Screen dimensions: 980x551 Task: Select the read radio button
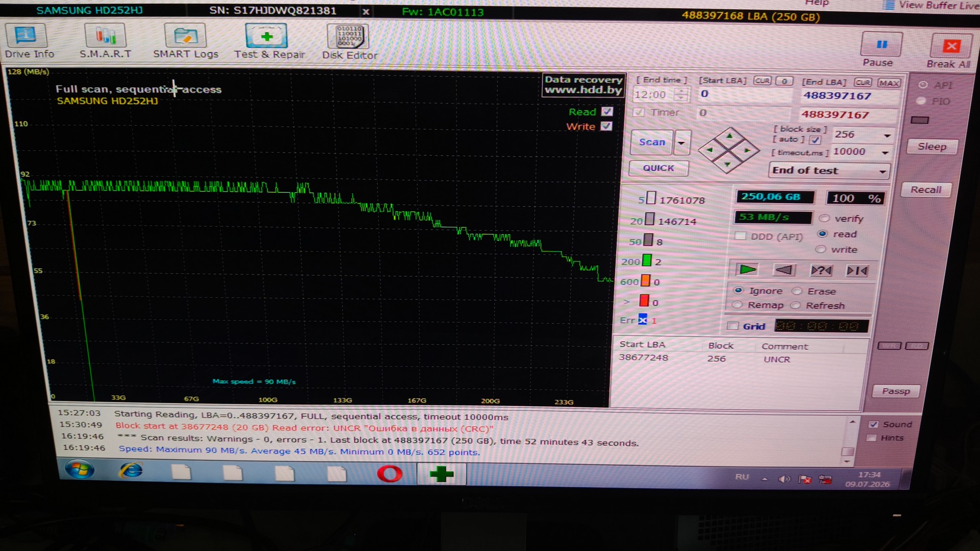(822, 234)
